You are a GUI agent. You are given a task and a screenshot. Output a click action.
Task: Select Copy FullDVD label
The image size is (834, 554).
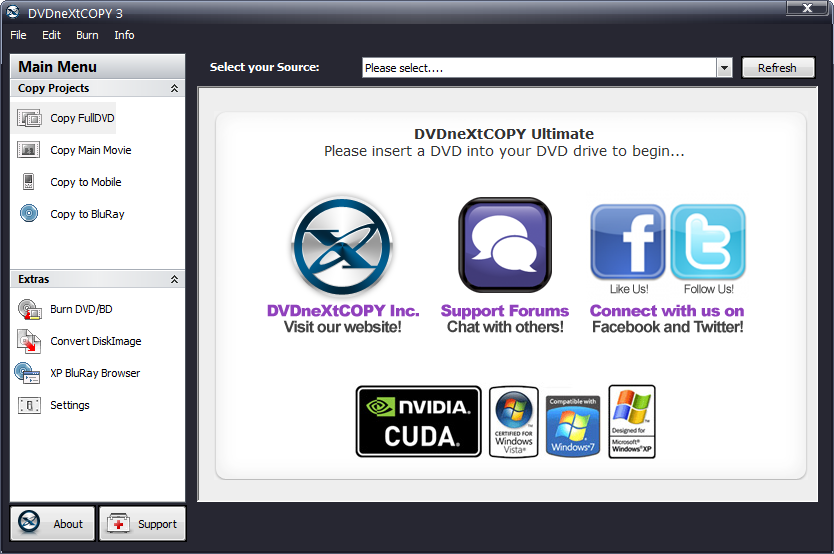pyautogui.click(x=82, y=118)
